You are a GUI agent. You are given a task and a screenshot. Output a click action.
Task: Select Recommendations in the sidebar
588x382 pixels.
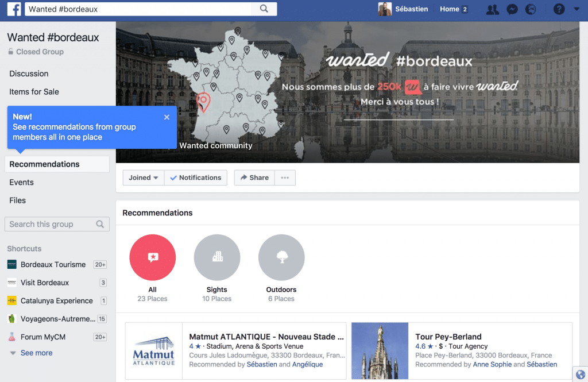(x=57, y=164)
